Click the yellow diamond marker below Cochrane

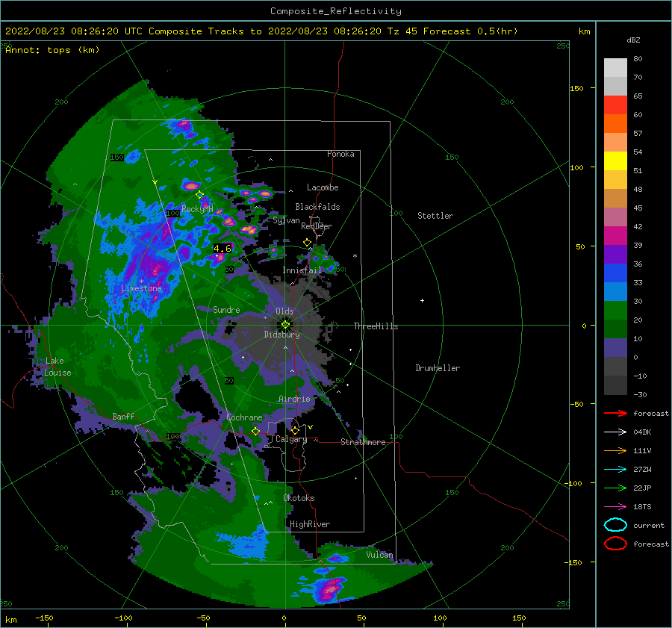click(x=255, y=432)
